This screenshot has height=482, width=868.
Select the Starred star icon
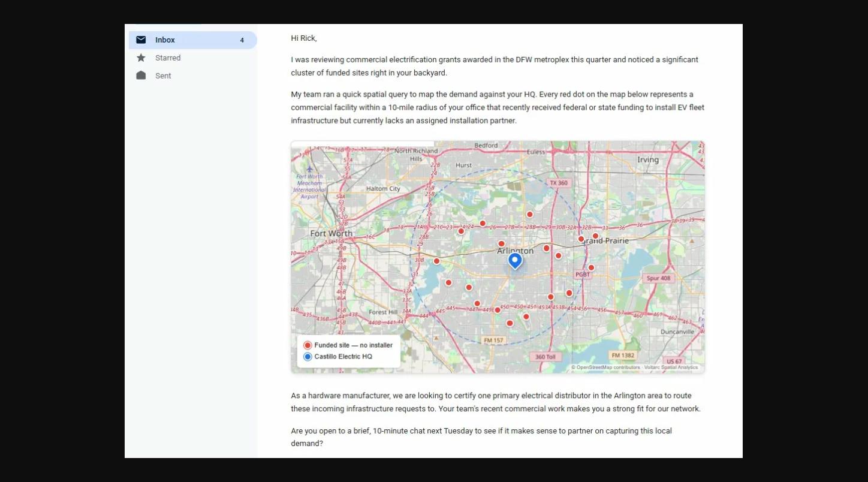[141, 58]
